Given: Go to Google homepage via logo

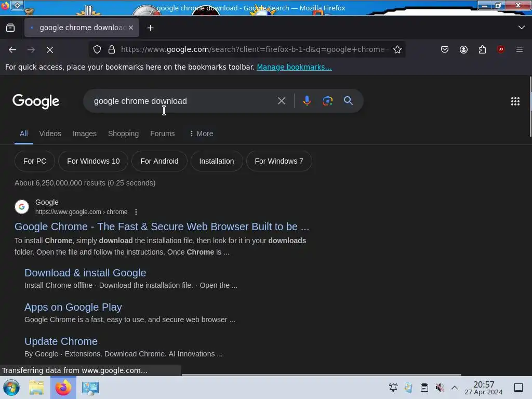Looking at the screenshot, I should pyautogui.click(x=36, y=101).
